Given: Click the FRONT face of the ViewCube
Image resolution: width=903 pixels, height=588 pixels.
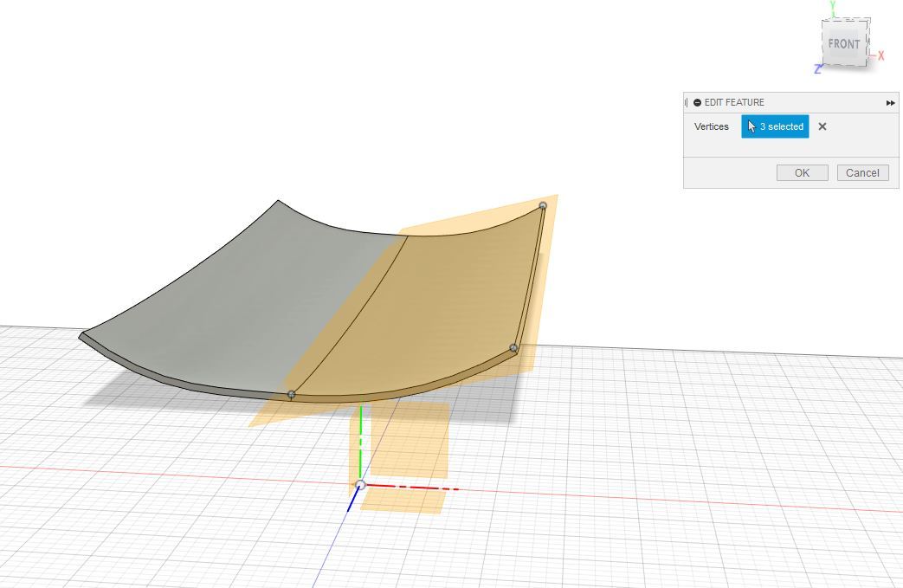Looking at the screenshot, I should pos(843,44).
